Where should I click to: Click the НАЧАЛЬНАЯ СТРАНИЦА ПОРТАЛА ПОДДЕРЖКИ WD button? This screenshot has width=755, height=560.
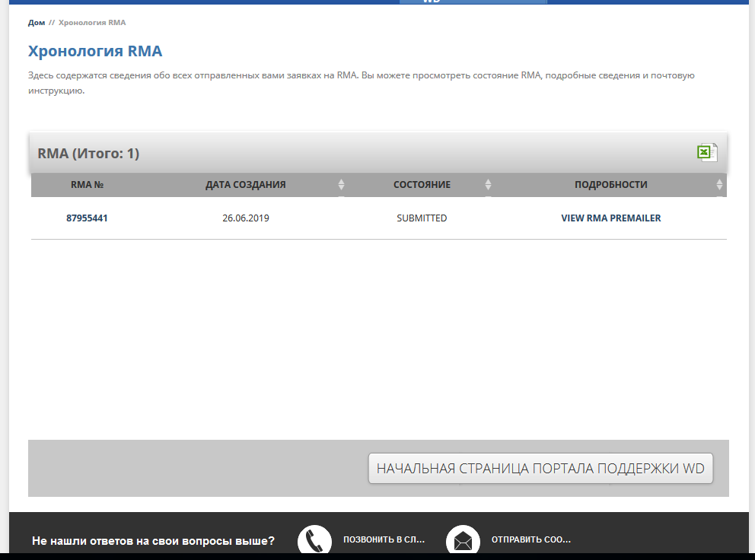(x=540, y=468)
